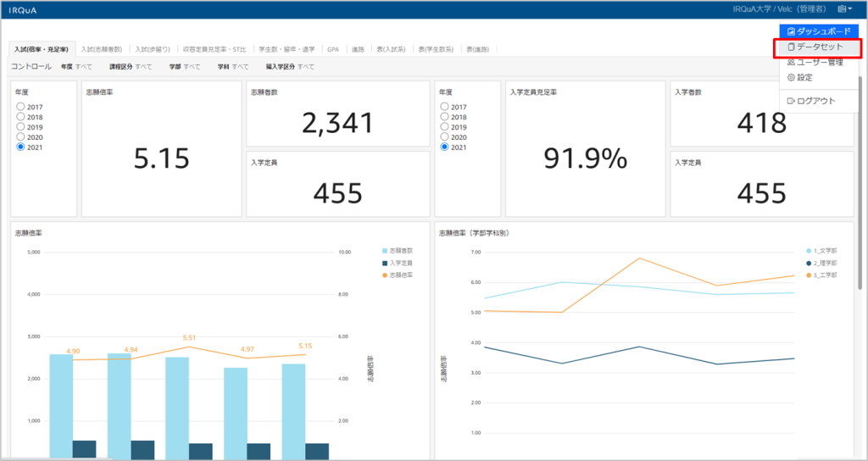Open the 学生数・留年・退学 tab

pos(287,49)
